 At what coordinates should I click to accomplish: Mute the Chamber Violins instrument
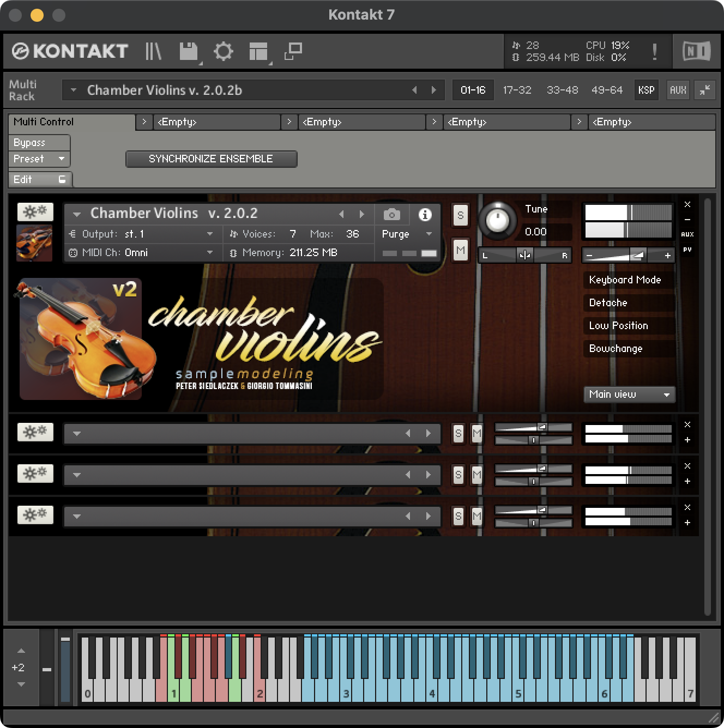[x=461, y=251]
